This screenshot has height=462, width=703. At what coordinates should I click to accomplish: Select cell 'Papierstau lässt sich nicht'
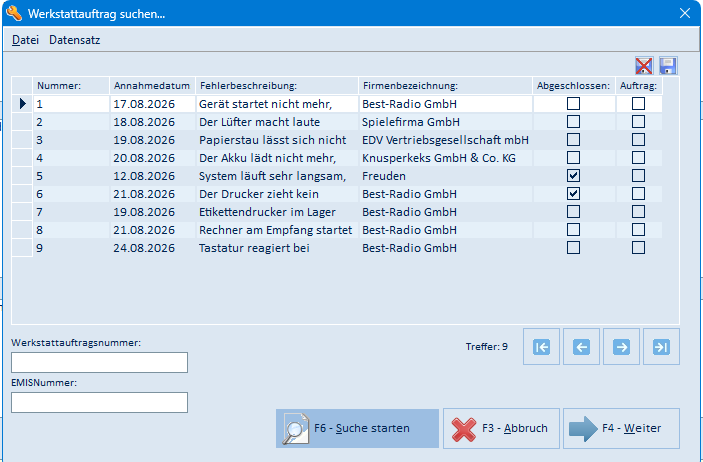coord(277,139)
